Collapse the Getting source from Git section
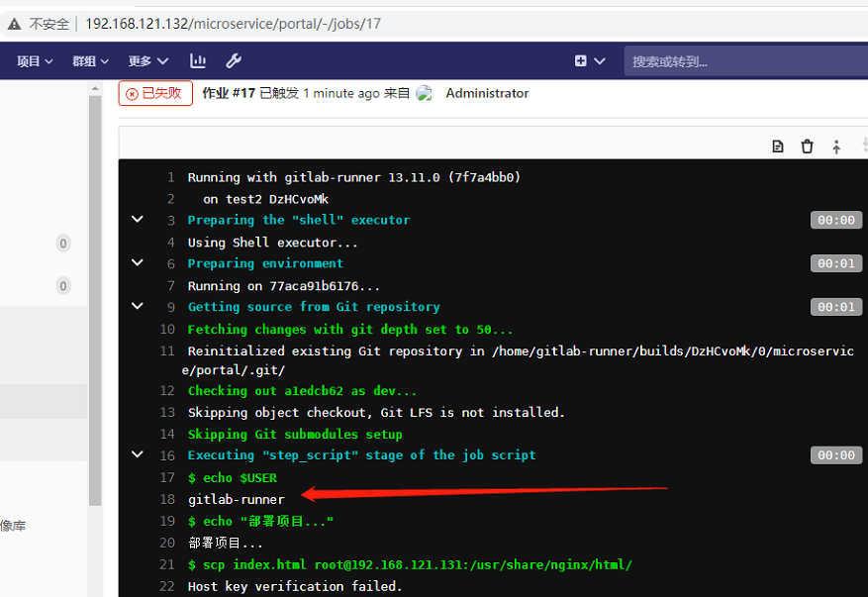868x597 pixels. point(138,306)
